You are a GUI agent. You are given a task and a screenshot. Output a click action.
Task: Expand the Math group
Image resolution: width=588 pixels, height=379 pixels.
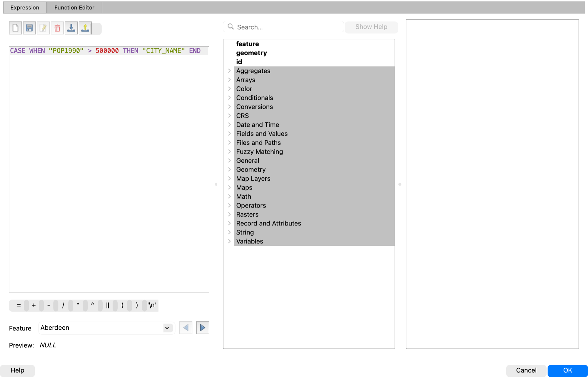coord(230,197)
